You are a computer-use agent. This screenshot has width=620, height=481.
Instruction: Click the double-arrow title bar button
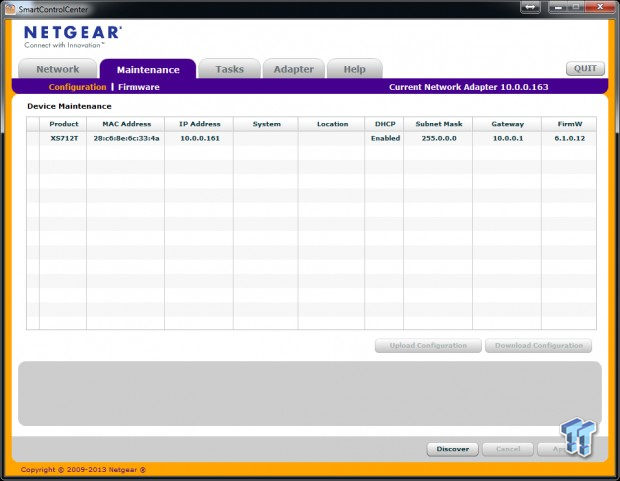[530, 7]
